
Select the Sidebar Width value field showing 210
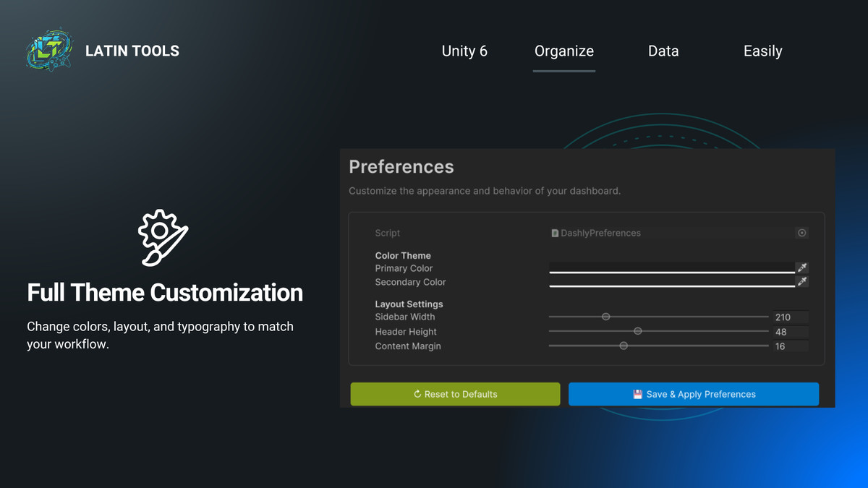pyautogui.click(x=789, y=317)
